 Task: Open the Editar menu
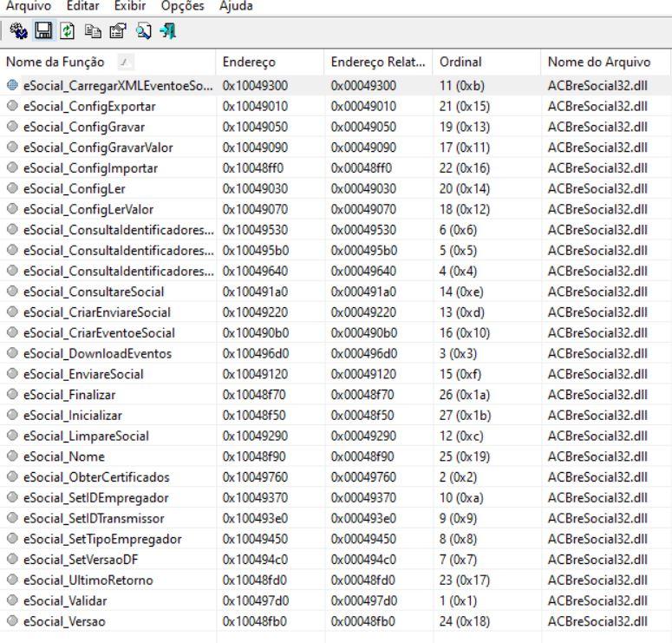tap(82, 6)
